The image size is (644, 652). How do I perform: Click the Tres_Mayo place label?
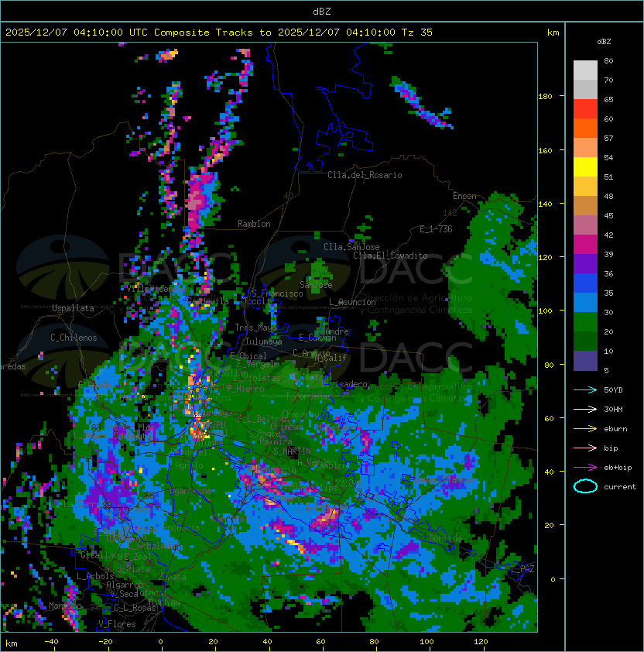click(x=255, y=328)
